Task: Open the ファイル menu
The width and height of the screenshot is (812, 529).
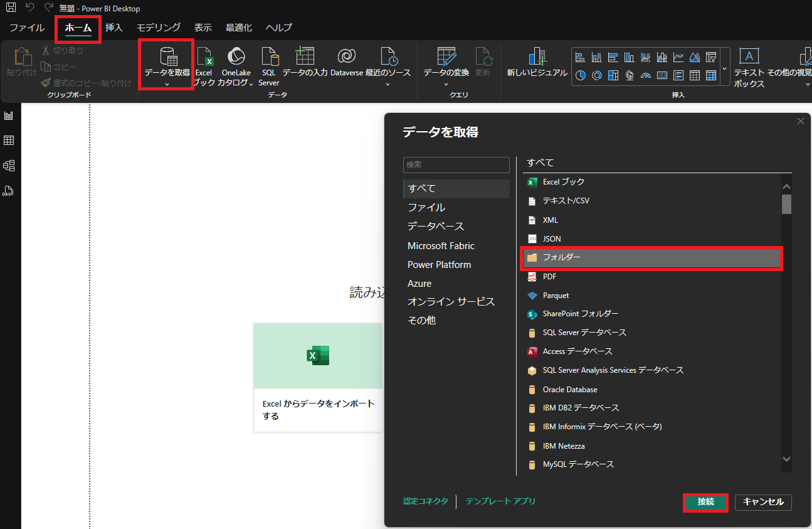Action: 27,28
